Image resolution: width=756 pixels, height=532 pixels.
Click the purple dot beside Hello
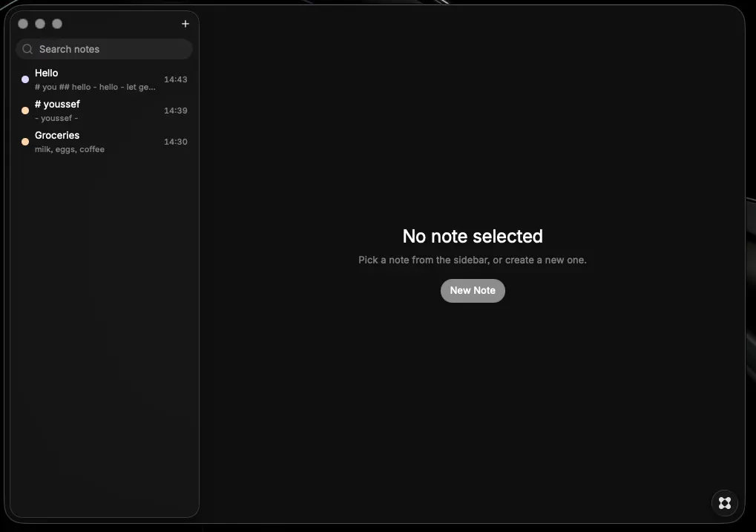25,79
